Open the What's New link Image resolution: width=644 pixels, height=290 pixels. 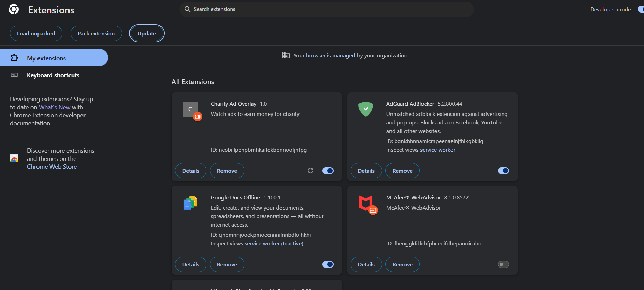55,107
